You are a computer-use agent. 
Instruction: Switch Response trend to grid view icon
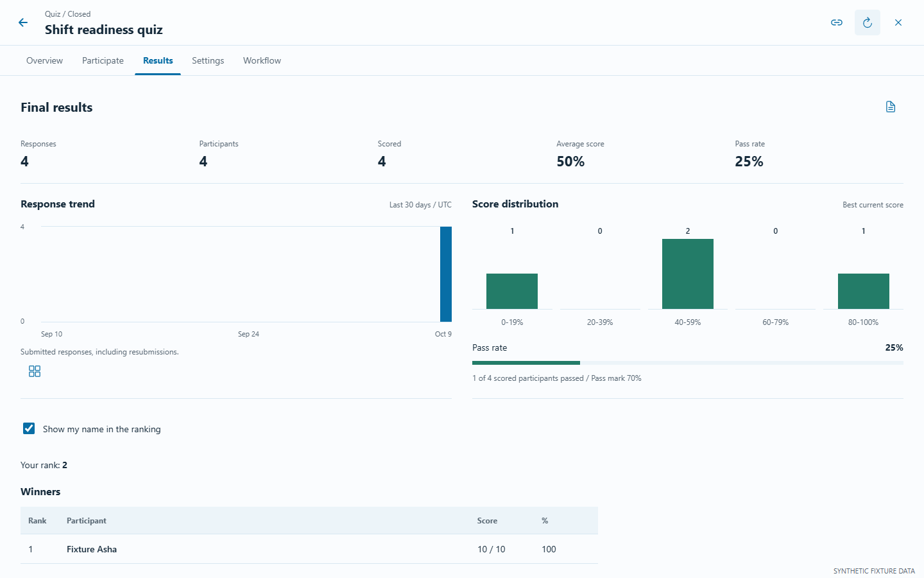[35, 371]
